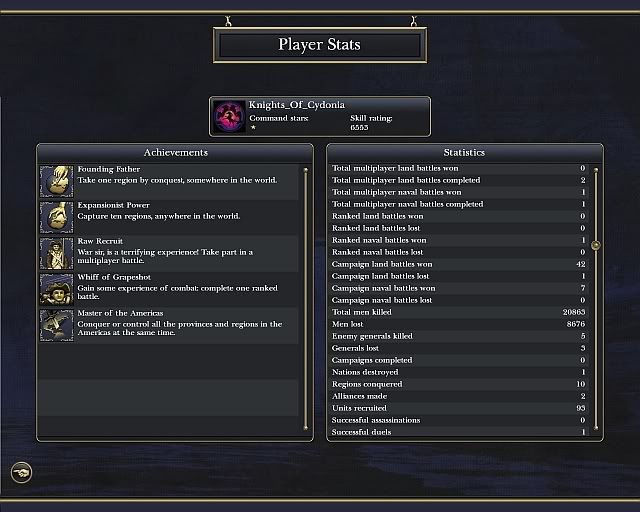640x512 pixels.
Task: Click the Achievements panel scrollbar track
Action: tap(305, 300)
